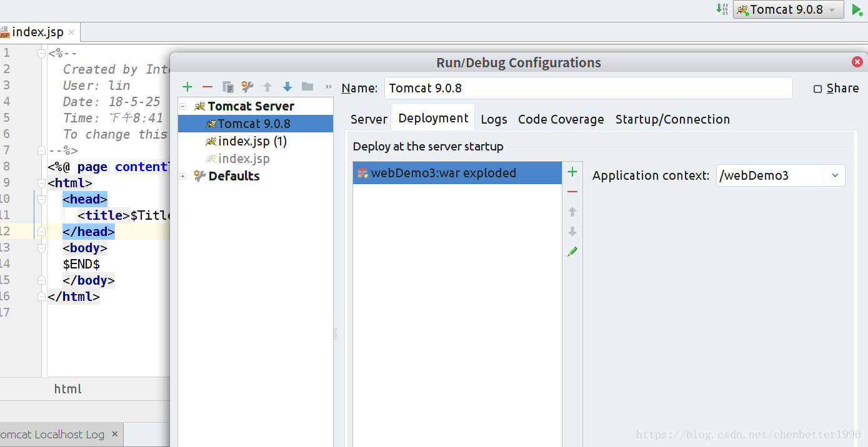Switch to the Deployment tab
868x447 pixels.
pos(433,118)
